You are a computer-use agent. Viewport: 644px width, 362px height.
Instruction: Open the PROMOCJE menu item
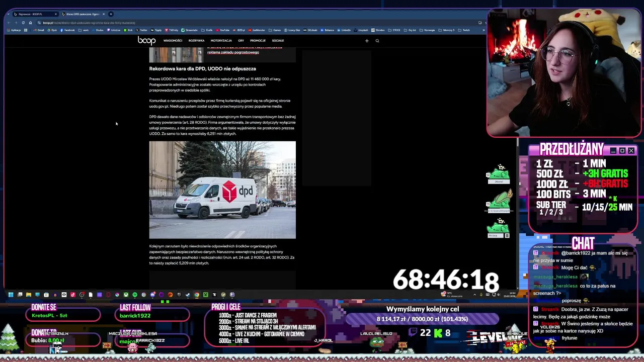[x=258, y=41]
